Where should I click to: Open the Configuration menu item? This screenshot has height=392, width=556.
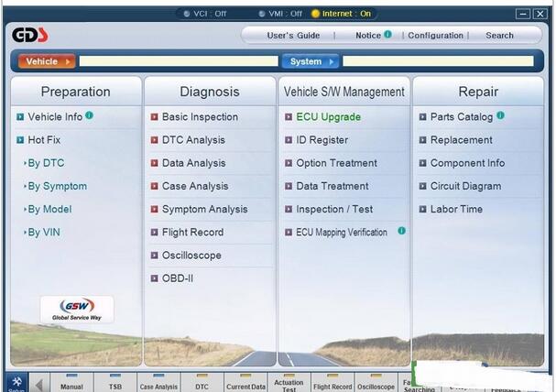coord(435,36)
